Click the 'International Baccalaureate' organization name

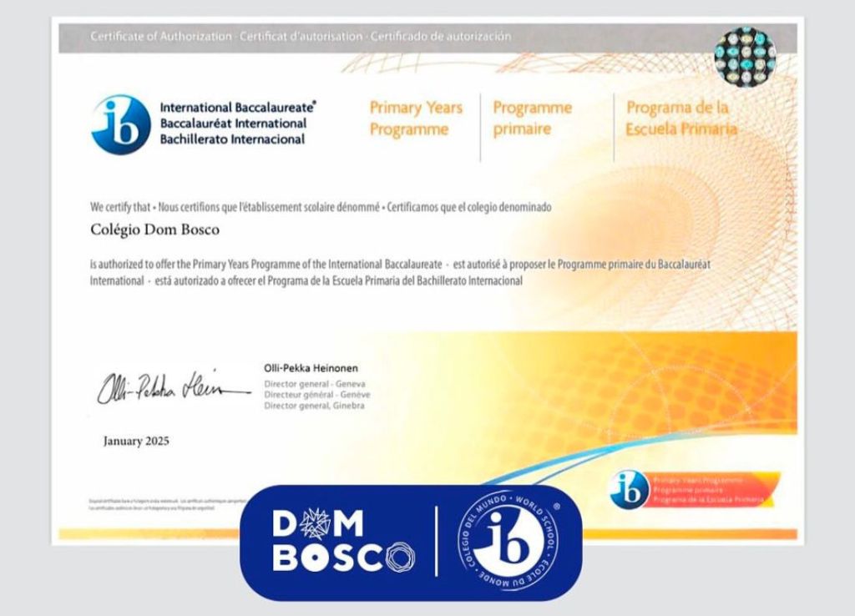pos(238,108)
